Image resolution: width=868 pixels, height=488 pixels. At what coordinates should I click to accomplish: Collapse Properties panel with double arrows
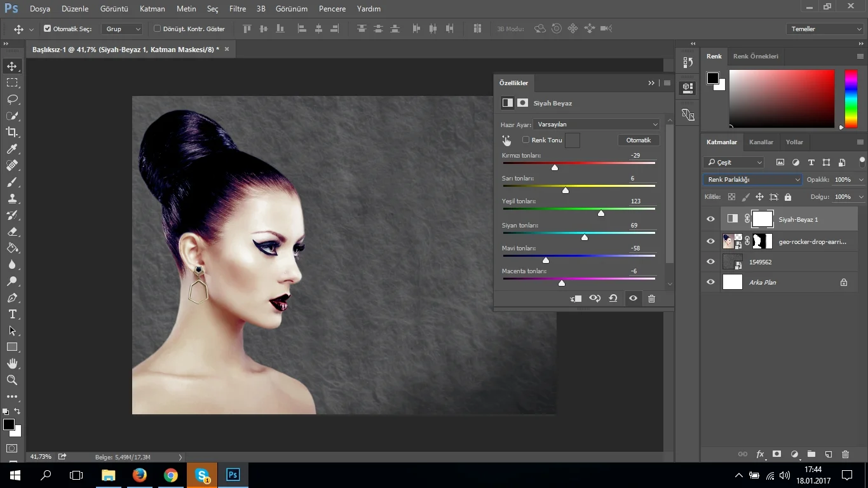point(651,83)
